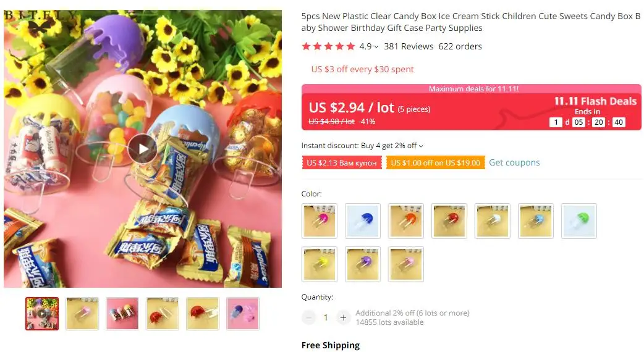
Task: Decrease quantity with the minus button
Action: (309, 317)
